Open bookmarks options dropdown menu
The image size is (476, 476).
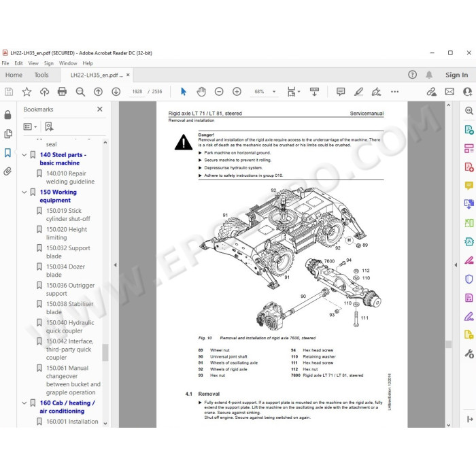point(30,126)
